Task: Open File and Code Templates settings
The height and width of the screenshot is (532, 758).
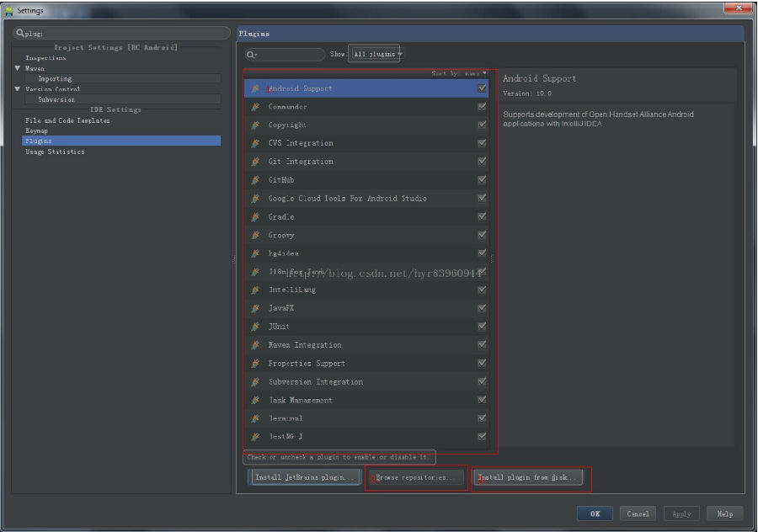Action: click(x=67, y=120)
